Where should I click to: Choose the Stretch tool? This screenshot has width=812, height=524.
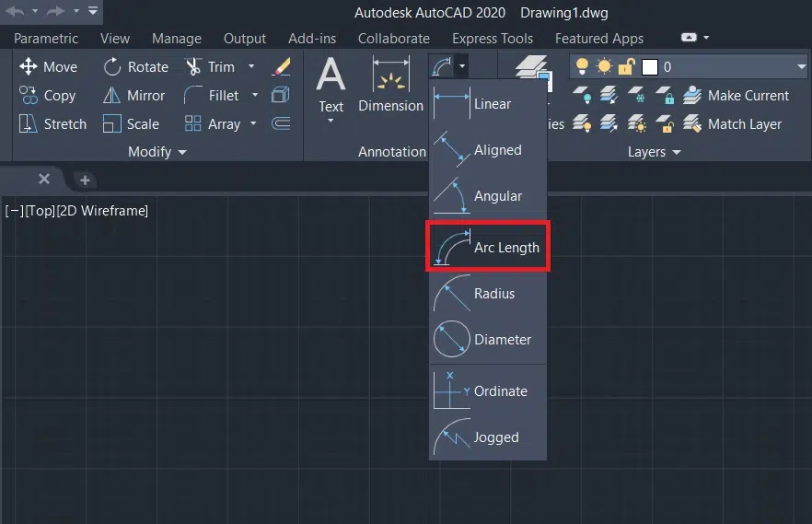tap(52, 124)
